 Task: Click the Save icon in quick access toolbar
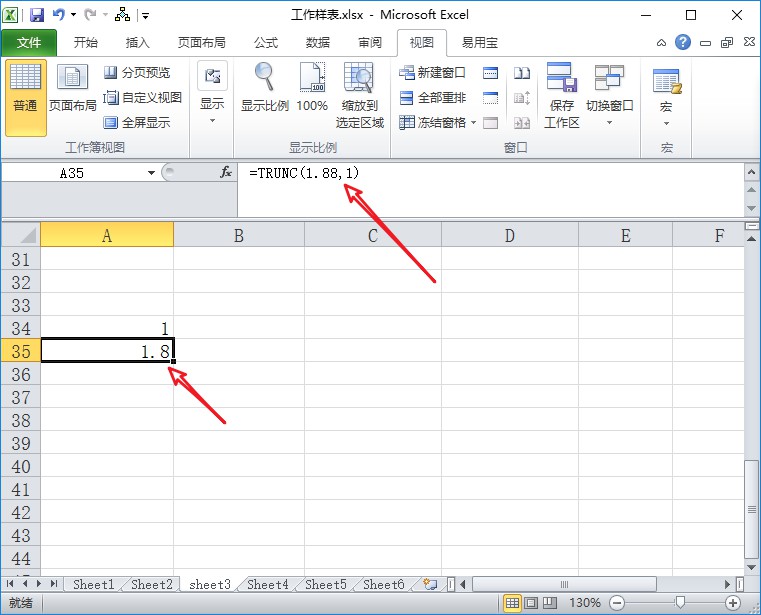(x=37, y=15)
